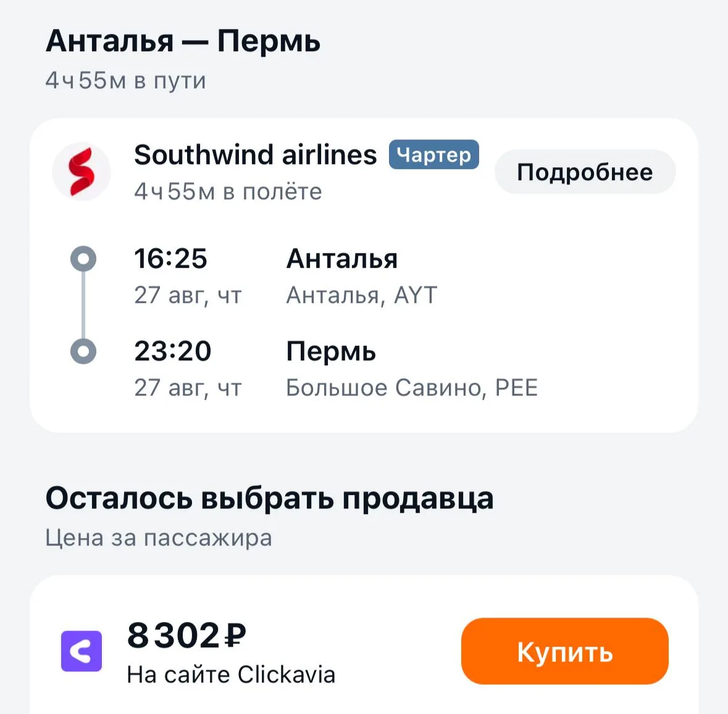Click the Southwind airlines name

(x=256, y=154)
